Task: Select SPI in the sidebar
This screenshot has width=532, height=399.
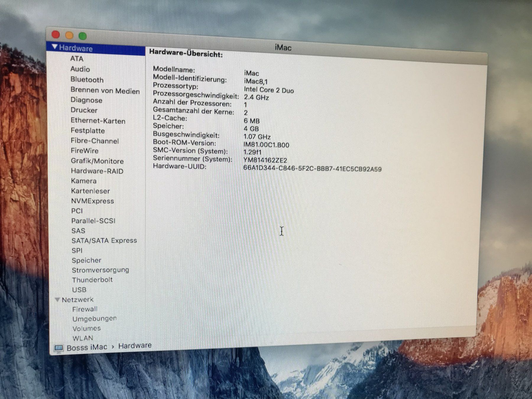Action: (x=77, y=250)
